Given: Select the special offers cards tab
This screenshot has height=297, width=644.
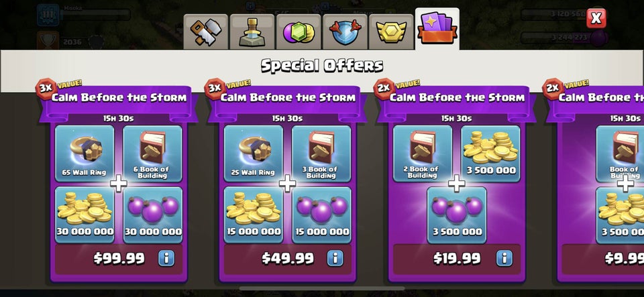Looking at the screenshot, I should click(437, 29).
